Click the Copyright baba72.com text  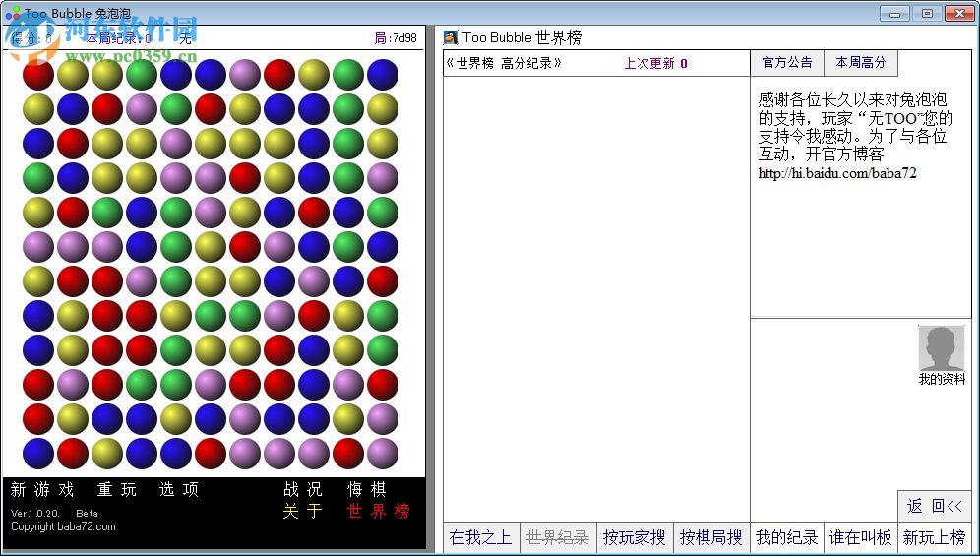[x=63, y=526]
